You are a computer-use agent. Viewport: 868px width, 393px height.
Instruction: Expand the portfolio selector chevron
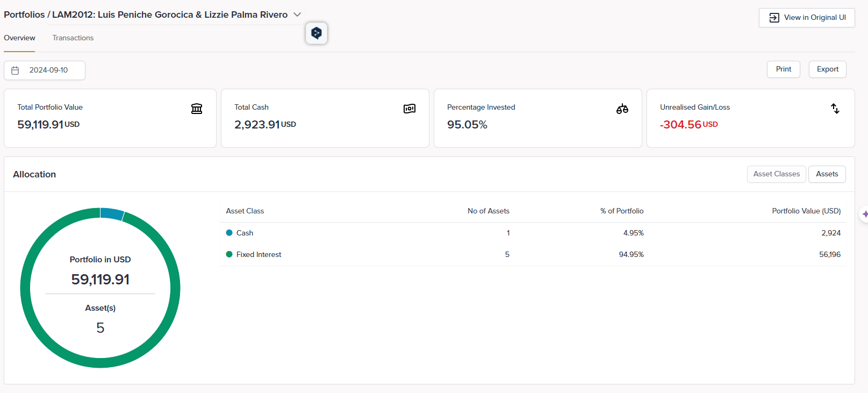pyautogui.click(x=297, y=15)
